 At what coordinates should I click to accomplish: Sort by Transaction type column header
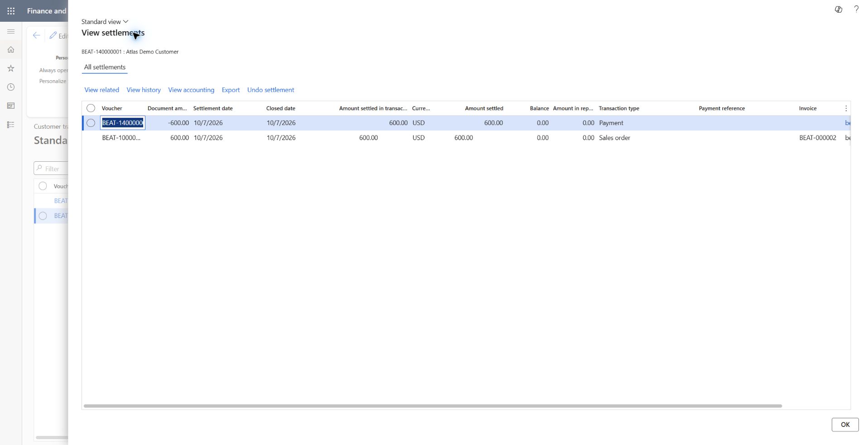tap(619, 108)
